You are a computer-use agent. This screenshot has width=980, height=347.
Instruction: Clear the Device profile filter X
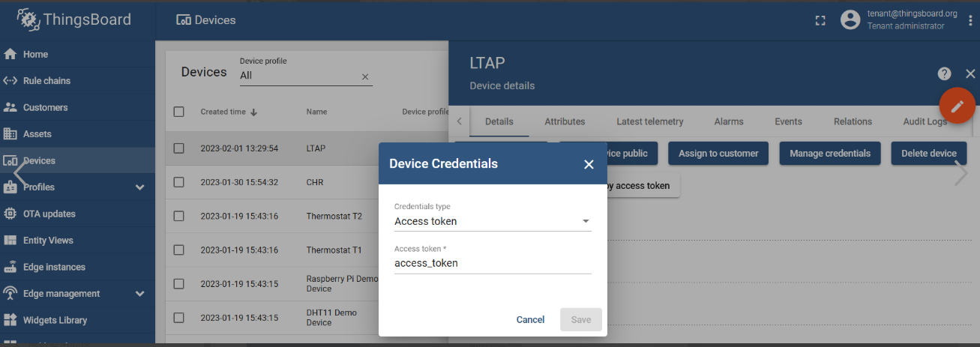pyautogui.click(x=365, y=76)
